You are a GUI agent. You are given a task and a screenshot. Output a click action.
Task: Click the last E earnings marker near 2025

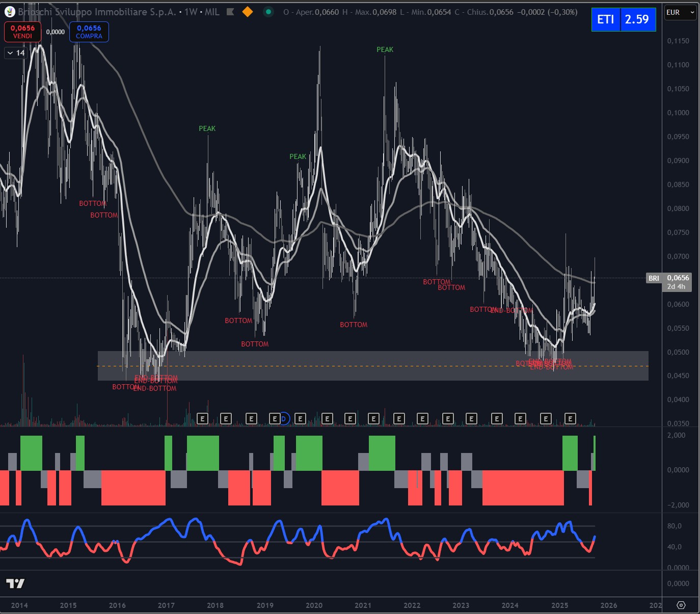click(x=570, y=419)
